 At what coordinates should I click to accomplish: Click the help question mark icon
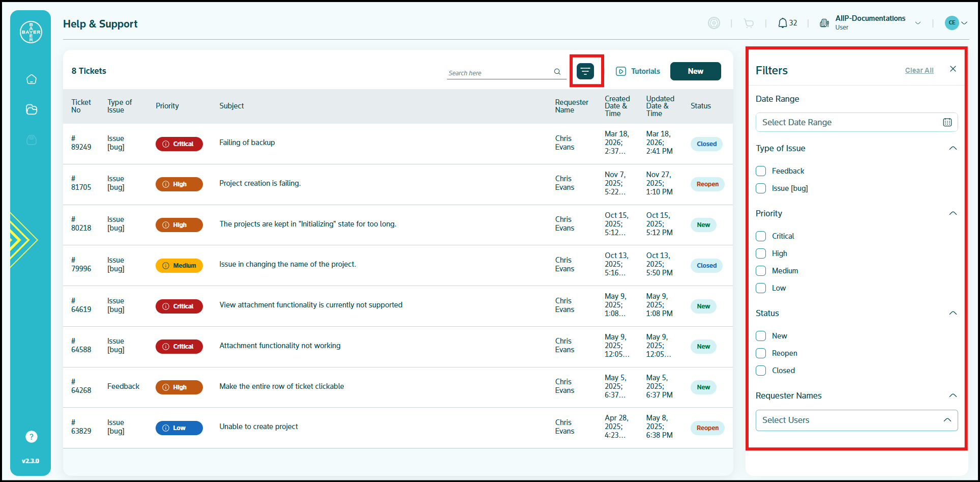(32, 437)
